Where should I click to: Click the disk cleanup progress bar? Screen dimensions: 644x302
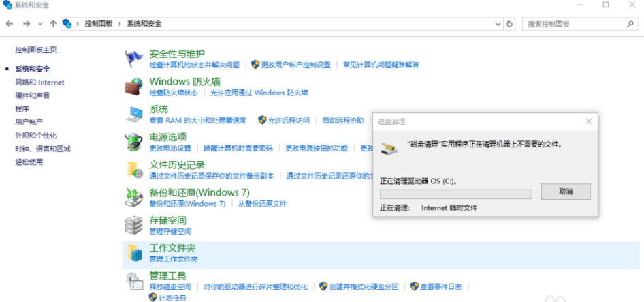(456, 194)
